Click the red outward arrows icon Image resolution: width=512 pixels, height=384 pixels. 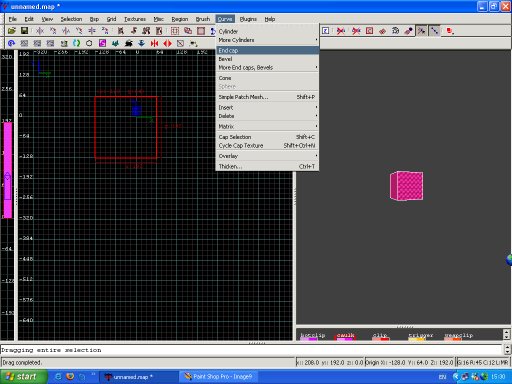tap(167, 43)
